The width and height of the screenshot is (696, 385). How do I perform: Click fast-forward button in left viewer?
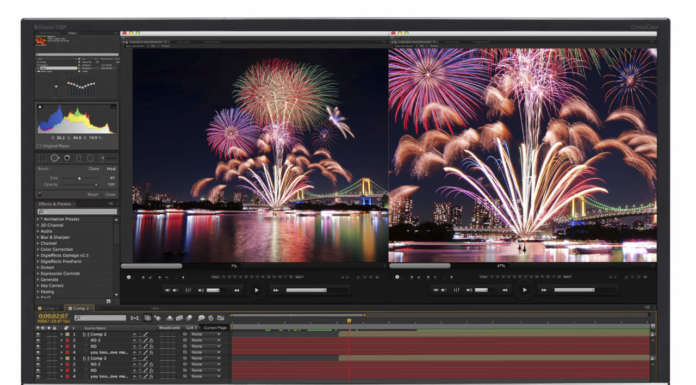[x=276, y=290]
